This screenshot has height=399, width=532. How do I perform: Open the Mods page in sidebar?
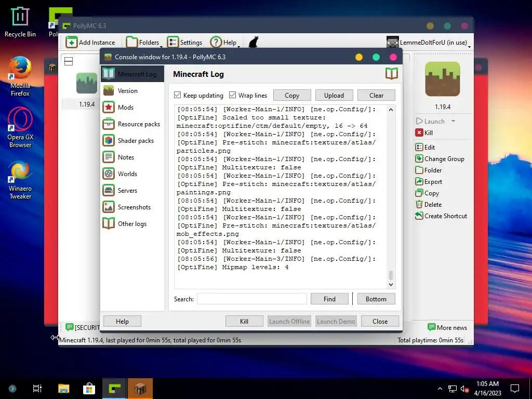click(x=132, y=107)
